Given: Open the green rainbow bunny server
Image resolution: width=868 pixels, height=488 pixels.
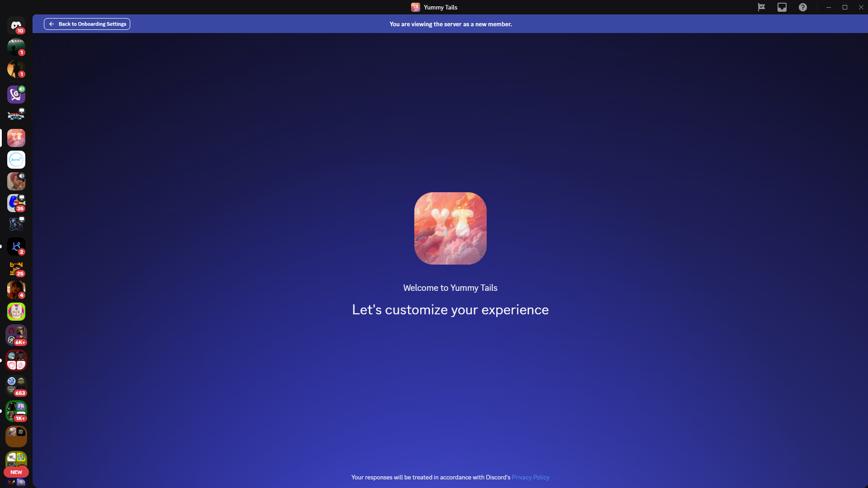Looking at the screenshot, I should pos(16,312).
